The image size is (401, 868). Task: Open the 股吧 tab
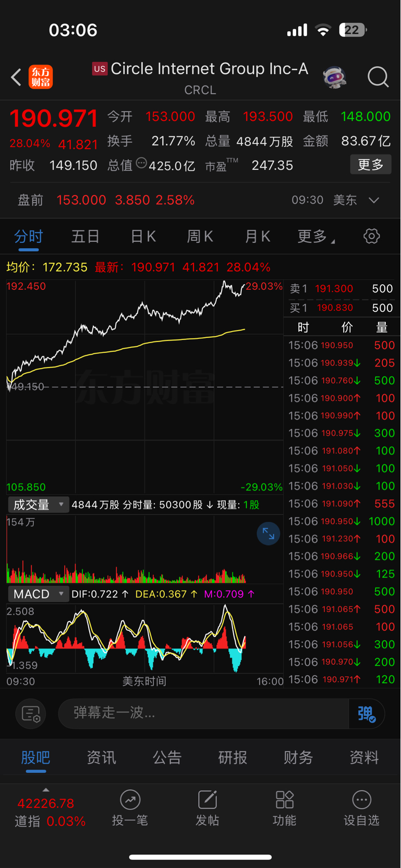tap(35, 757)
